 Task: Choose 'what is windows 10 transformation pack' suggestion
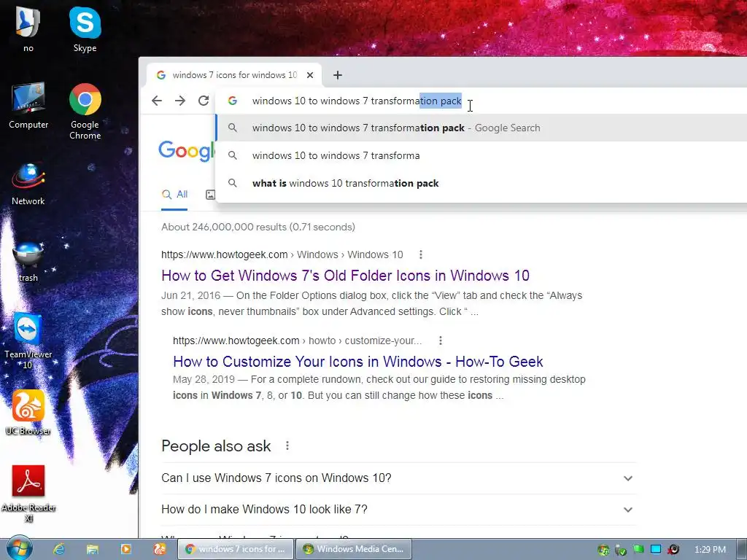pos(481,183)
